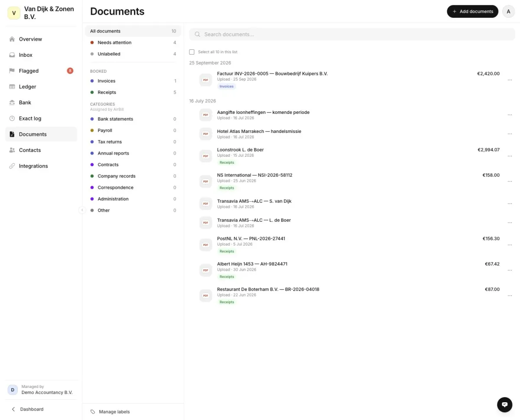520x420 pixels.
Task: Focus the Search documents field
Action: (352, 34)
